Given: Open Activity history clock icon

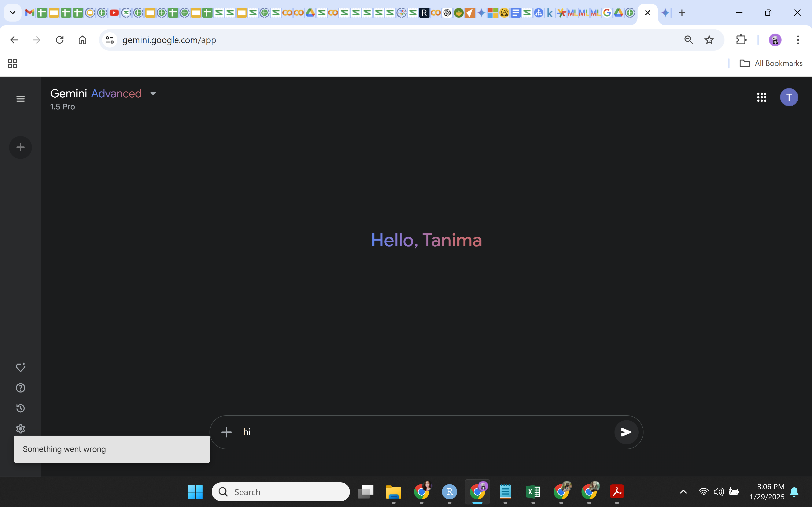Looking at the screenshot, I should coord(21,408).
